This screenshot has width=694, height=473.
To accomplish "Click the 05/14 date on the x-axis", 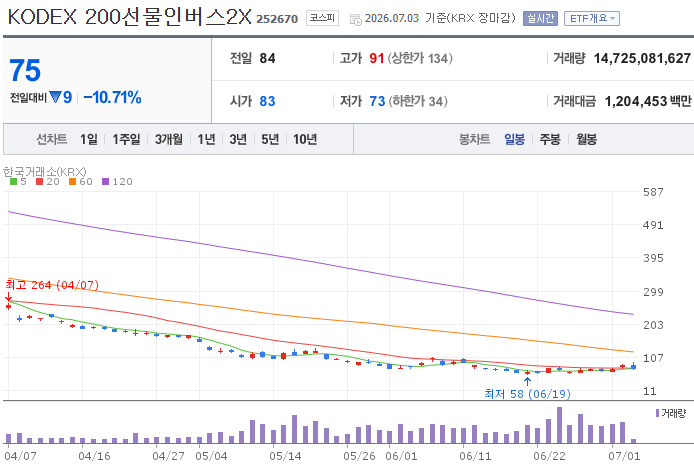I will point(285,456).
